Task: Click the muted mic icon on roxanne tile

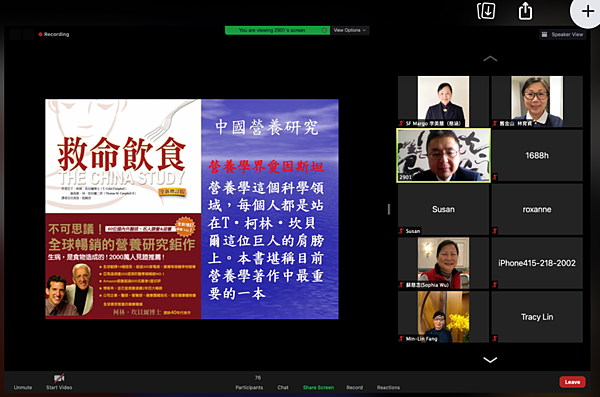Action: point(495,231)
